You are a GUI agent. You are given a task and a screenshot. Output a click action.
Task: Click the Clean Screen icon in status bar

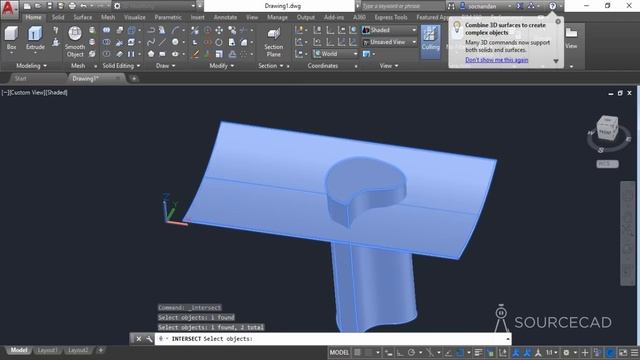coord(623,352)
